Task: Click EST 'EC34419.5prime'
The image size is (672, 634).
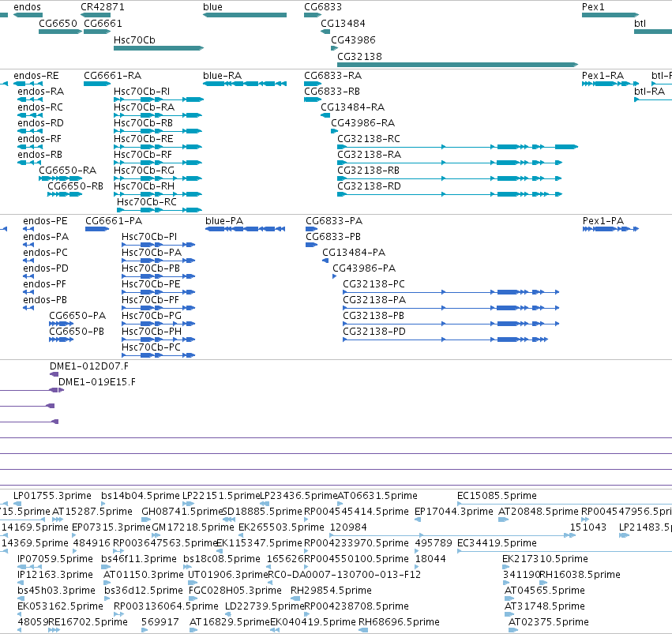Action: [x=497, y=543]
